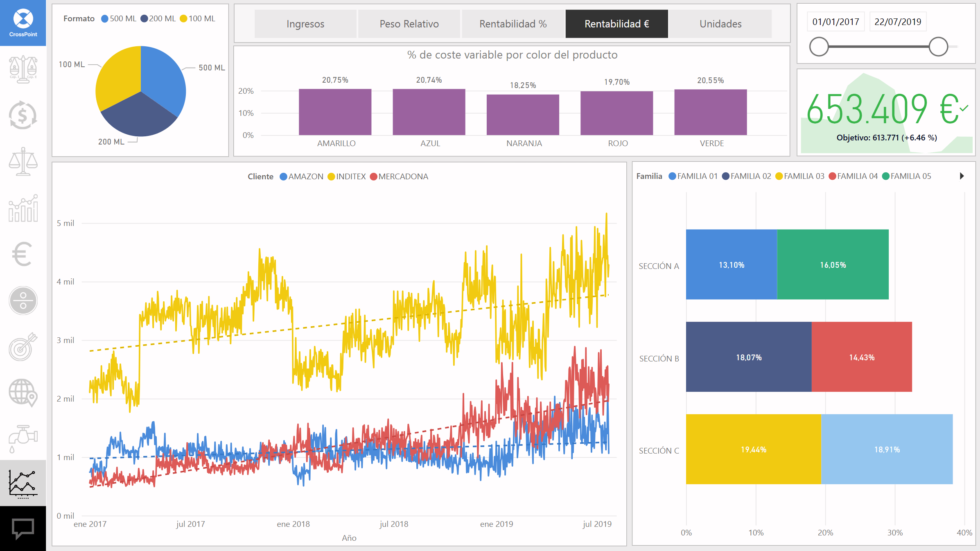Screen dimensions: 980x551
Task: Toggle the INDITEX client legend item
Action: 347,176
